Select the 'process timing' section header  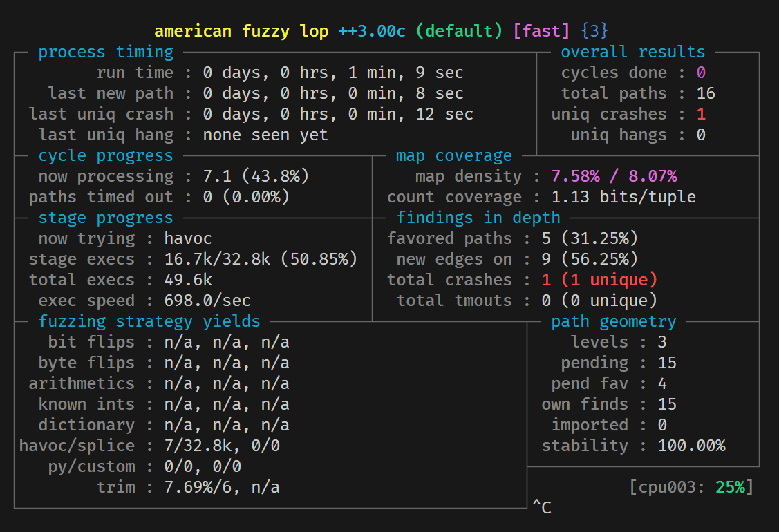point(106,52)
